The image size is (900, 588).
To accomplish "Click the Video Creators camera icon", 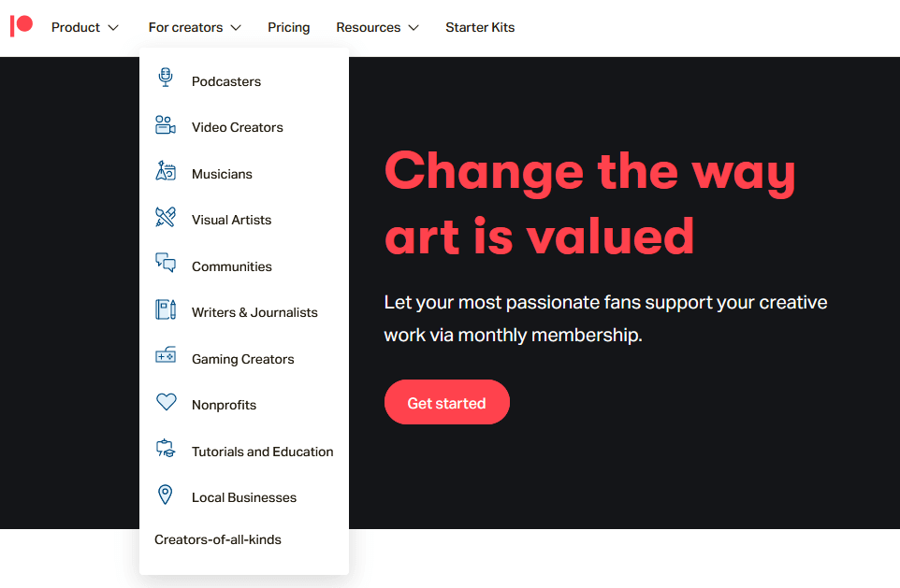I will [166, 125].
